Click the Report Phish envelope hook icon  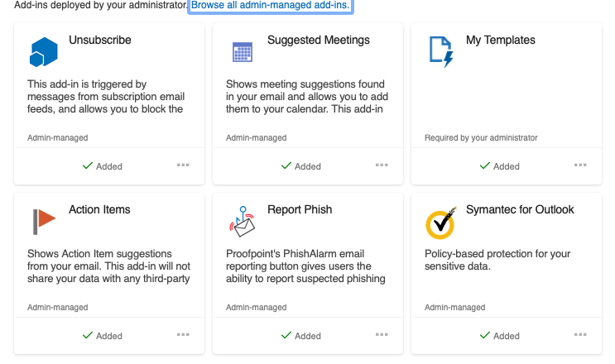(x=243, y=222)
